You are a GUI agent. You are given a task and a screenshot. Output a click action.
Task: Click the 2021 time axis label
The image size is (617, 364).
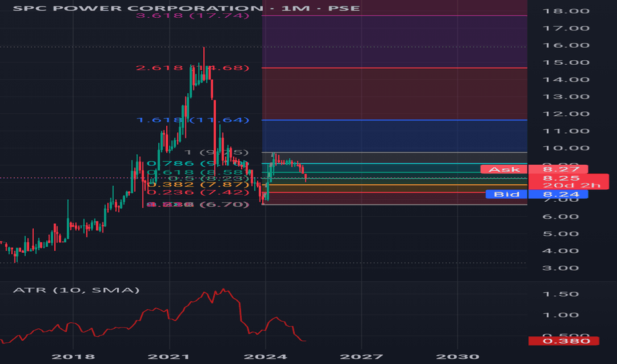[168, 357]
